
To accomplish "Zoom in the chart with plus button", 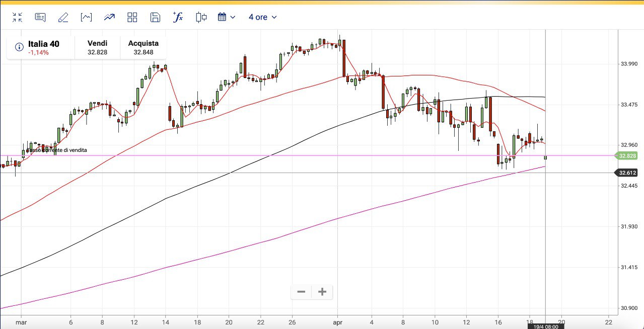I will click(323, 292).
